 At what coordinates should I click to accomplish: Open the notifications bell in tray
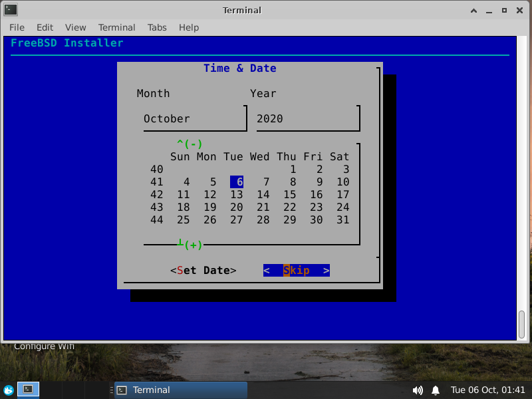coord(436,390)
